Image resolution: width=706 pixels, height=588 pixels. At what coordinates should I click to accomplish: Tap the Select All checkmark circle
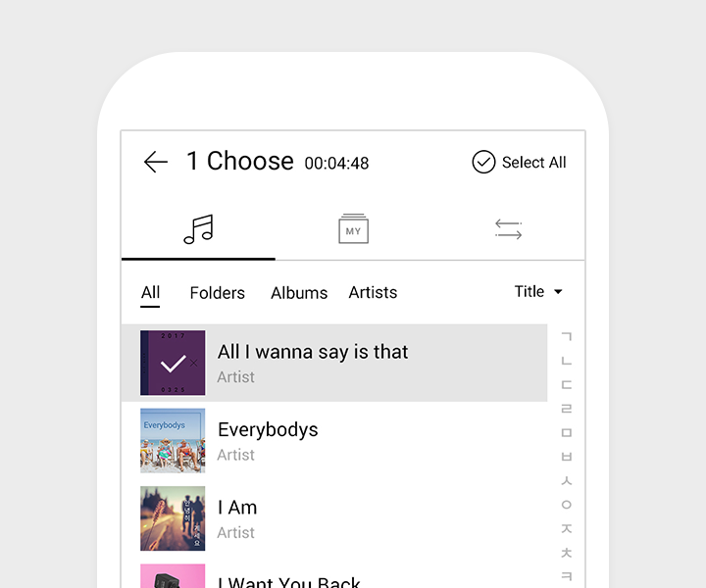pos(483,163)
